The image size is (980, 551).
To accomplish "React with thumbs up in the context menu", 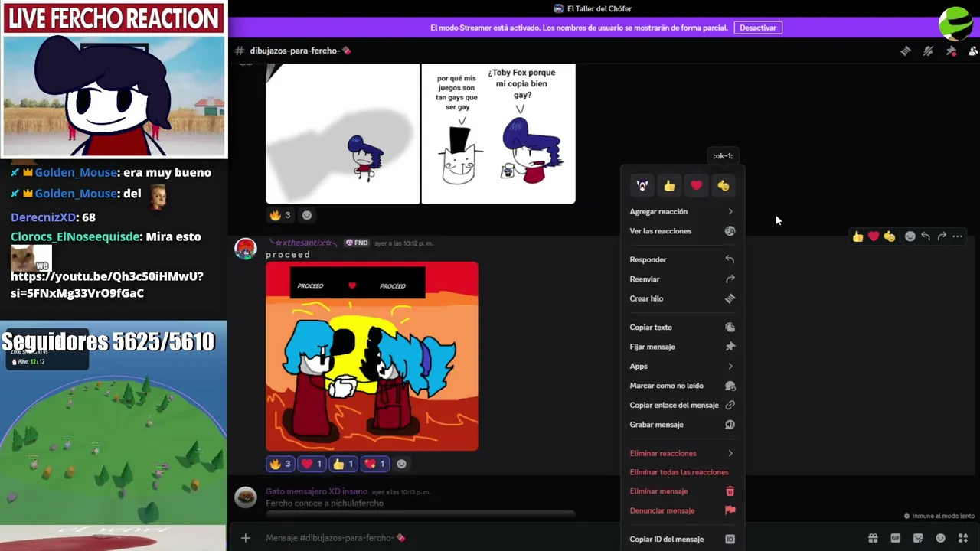I will click(x=669, y=185).
